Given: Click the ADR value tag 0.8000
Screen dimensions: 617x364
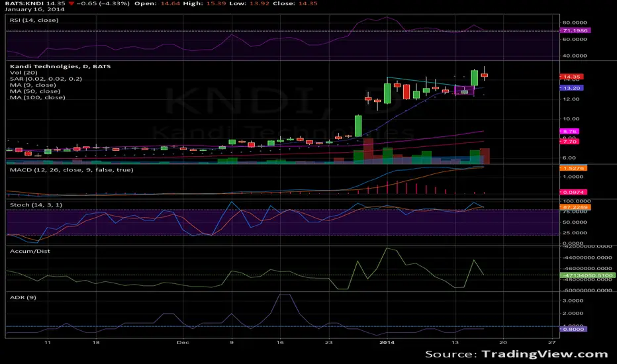Looking at the screenshot, I should (x=573, y=329).
